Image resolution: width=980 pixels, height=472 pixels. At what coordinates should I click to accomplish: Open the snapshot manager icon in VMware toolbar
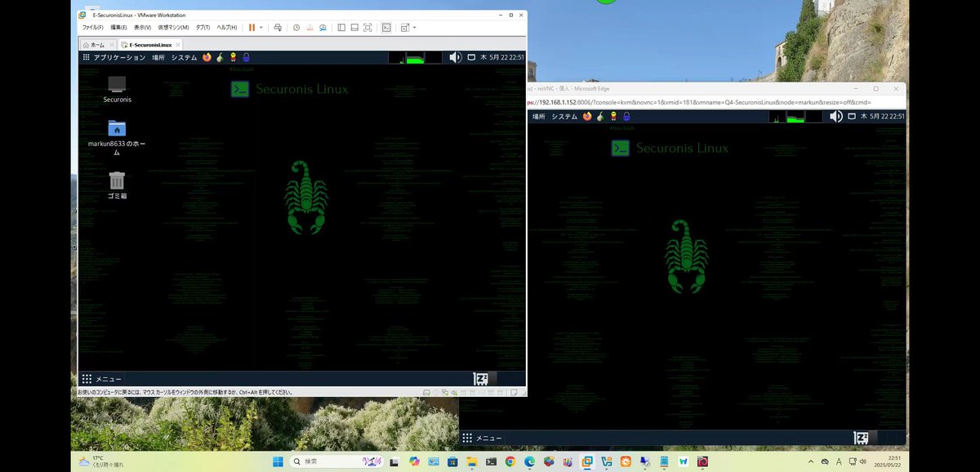point(323,28)
